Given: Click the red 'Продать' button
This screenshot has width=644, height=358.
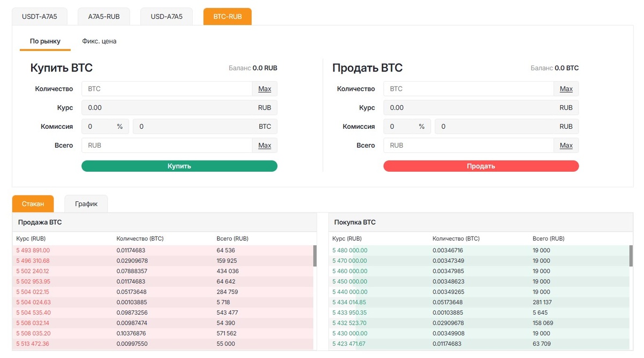Looking at the screenshot, I should (x=481, y=166).
